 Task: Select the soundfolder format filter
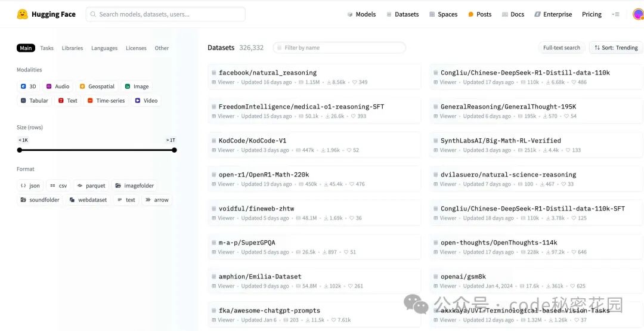click(40, 200)
